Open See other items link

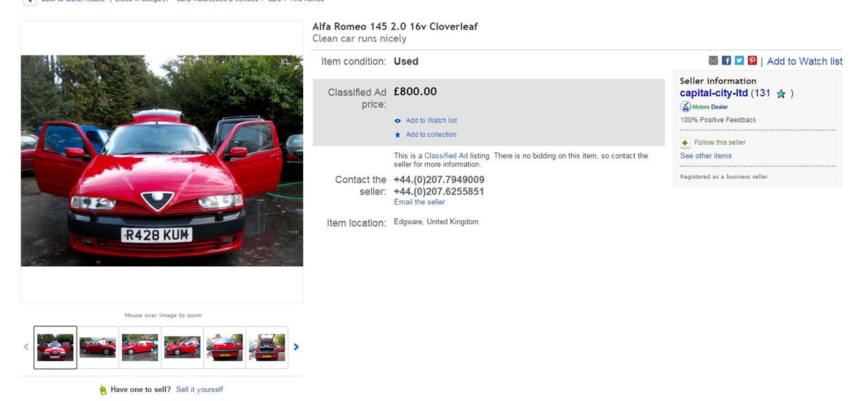[706, 156]
